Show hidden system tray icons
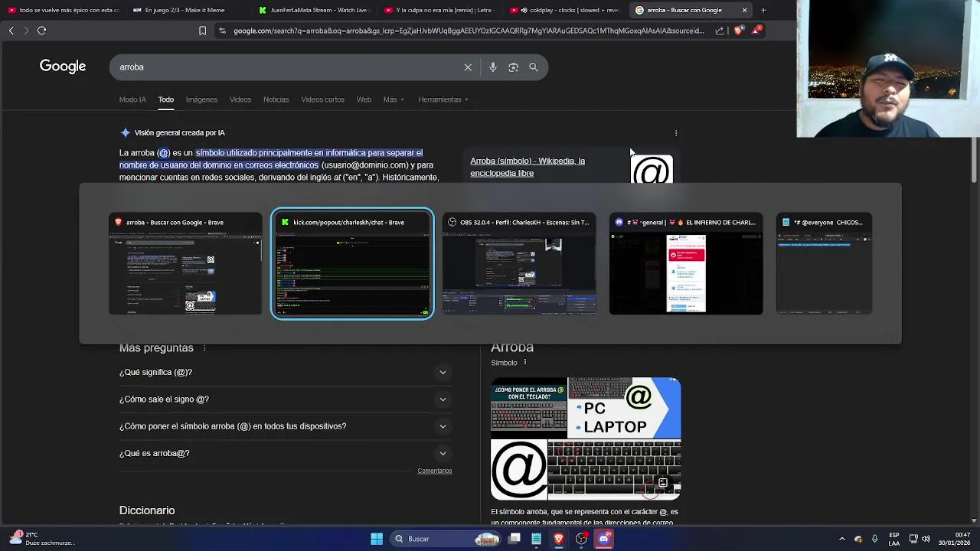 [x=841, y=539]
